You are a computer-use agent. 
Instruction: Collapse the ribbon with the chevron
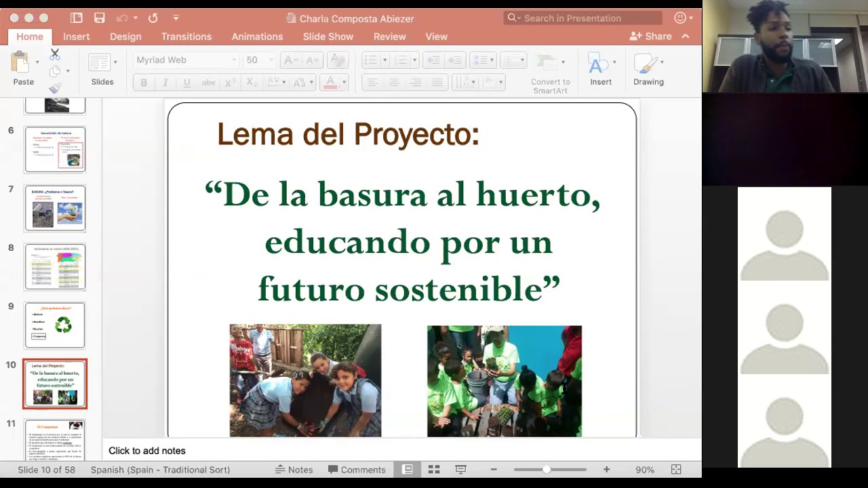(686, 37)
